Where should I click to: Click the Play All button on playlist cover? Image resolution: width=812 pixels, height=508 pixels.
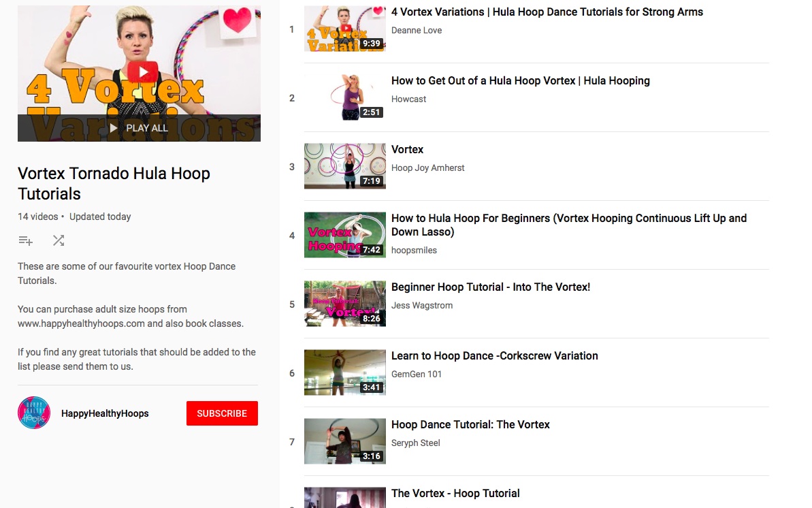(x=139, y=128)
